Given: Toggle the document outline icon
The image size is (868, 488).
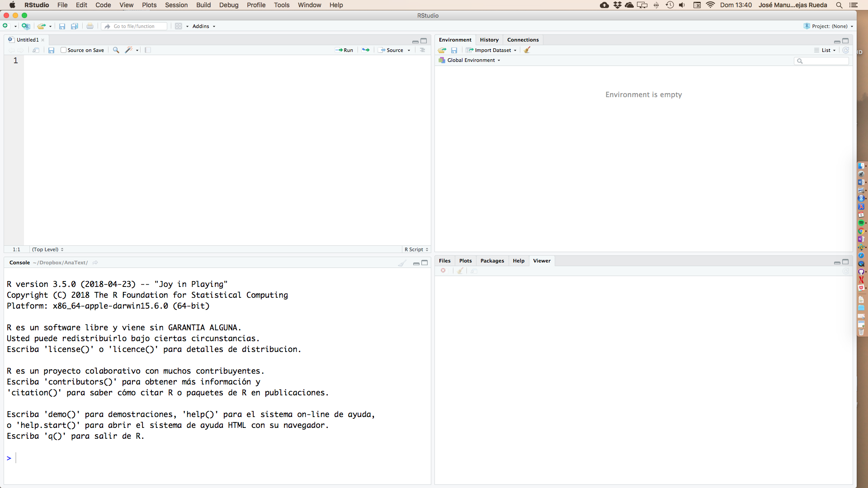Looking at the screenshot, I should coord(422,50).
